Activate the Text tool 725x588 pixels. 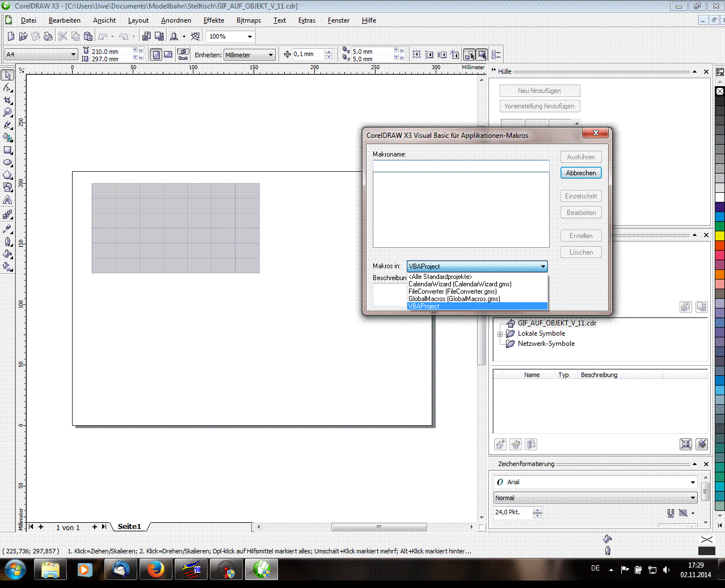(x=7, y=200)
